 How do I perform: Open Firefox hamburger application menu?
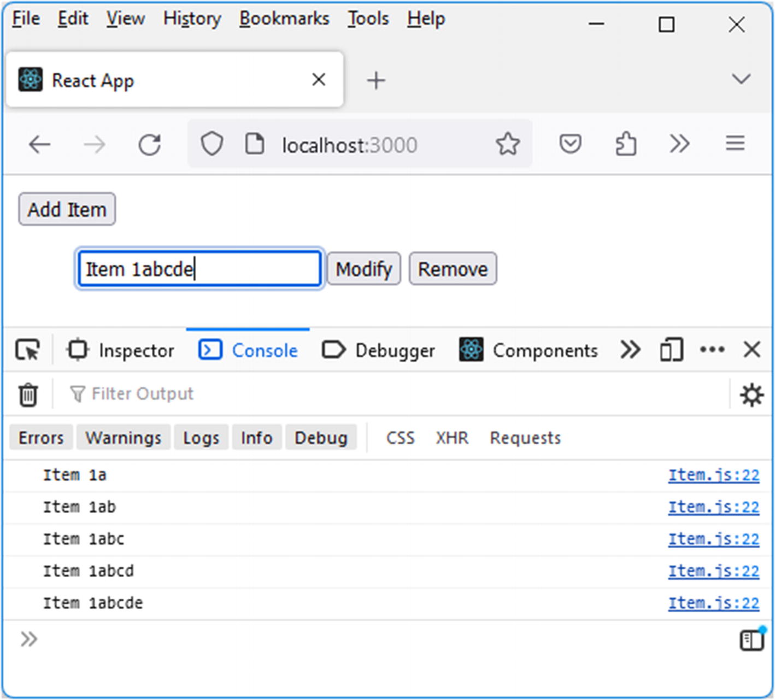[x=735, y=144]
